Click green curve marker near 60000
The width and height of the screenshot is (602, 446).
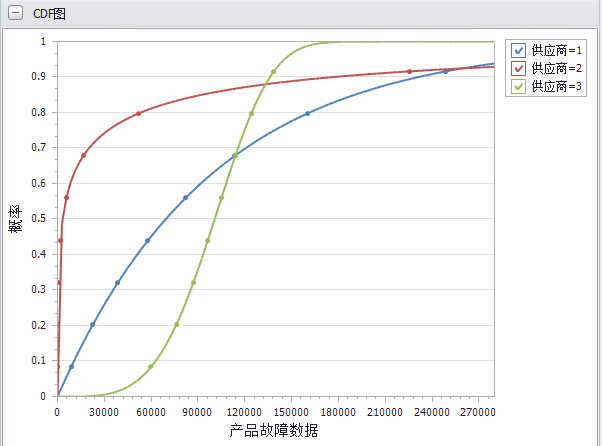coord(150,367)
